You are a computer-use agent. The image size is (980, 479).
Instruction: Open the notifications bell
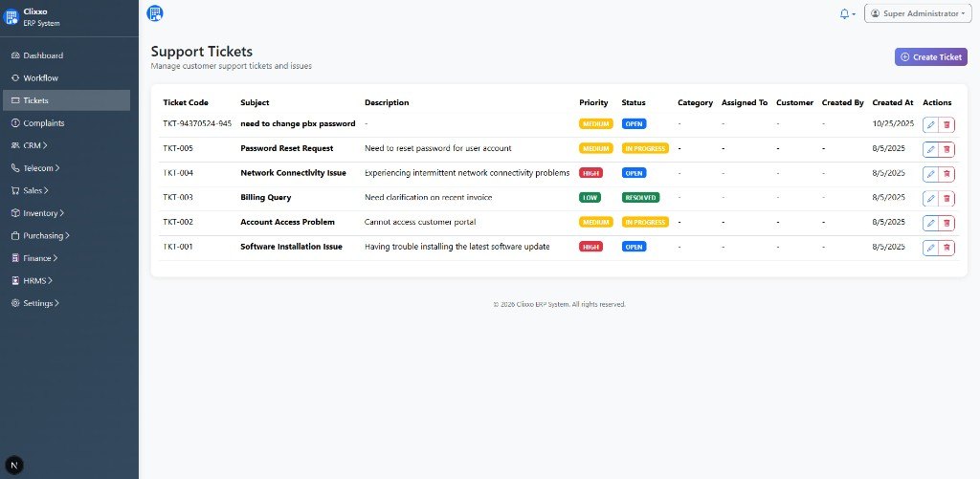847,13
